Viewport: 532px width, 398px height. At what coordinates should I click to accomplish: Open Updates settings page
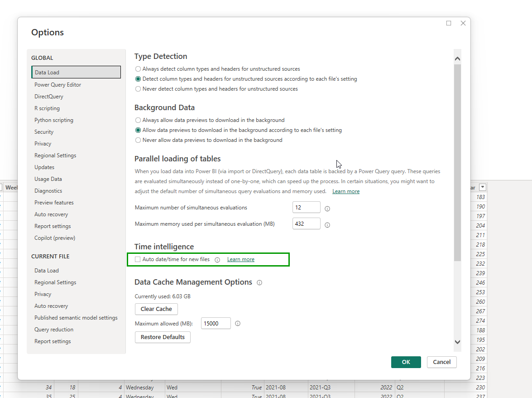click(44, 167)
